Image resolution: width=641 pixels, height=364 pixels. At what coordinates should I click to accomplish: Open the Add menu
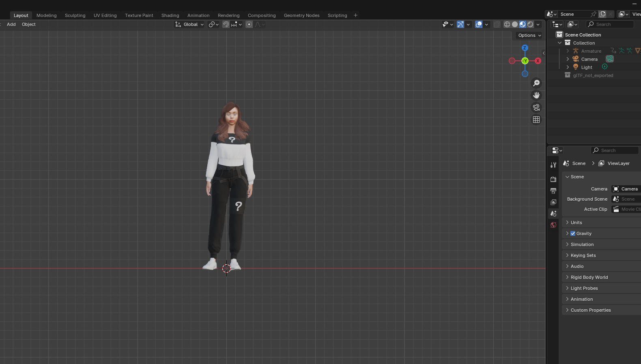[x=11, y=24]
